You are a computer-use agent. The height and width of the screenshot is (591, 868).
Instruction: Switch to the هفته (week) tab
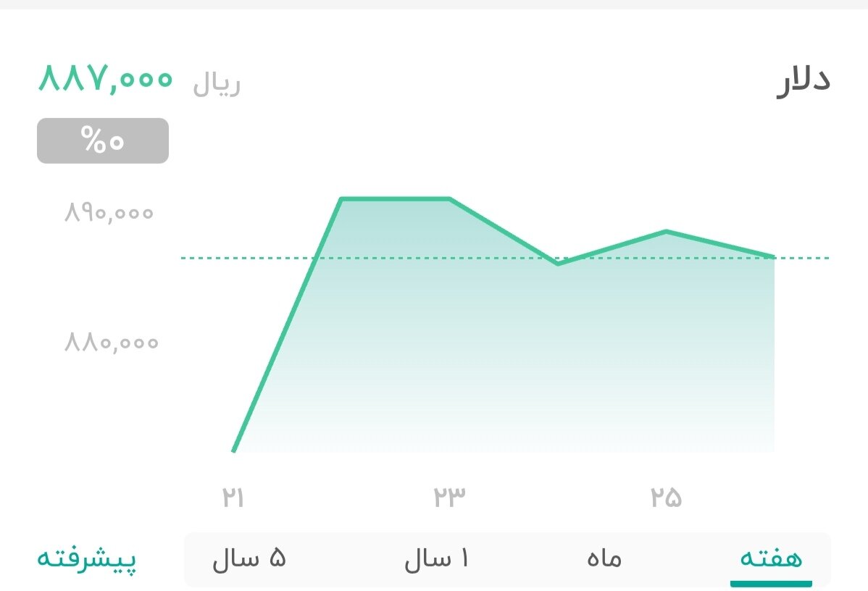pos(771,558)
